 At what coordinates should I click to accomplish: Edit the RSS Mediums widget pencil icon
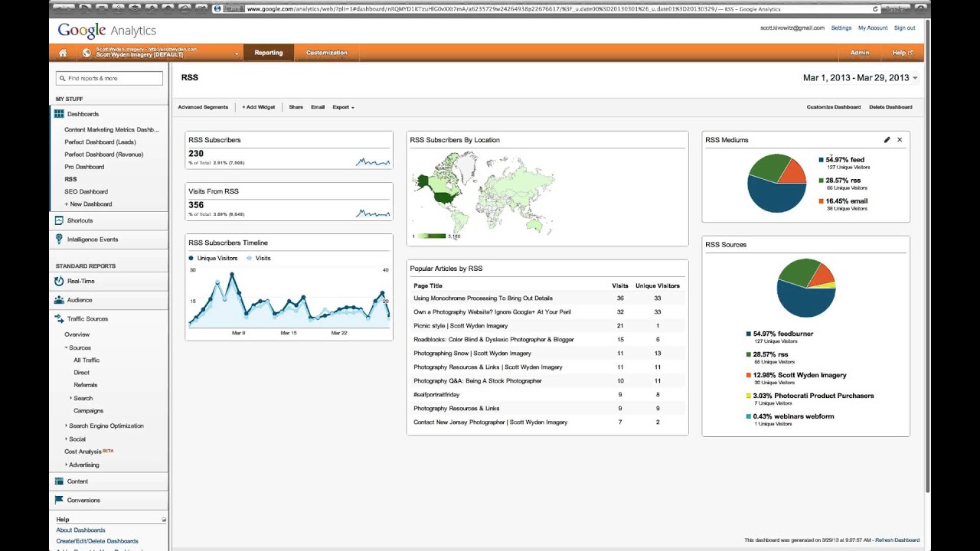pos(887,140)
